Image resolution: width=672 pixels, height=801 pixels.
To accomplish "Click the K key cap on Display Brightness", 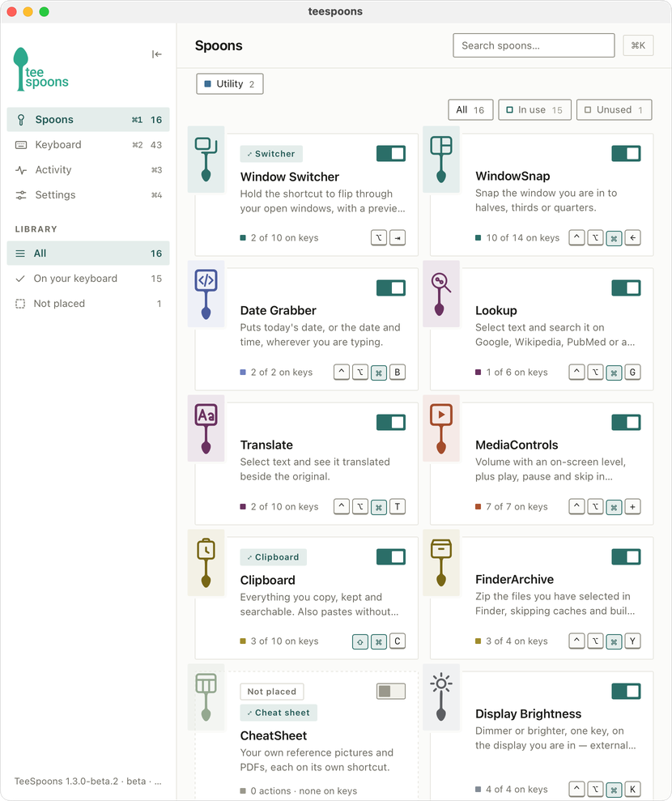I will coord(632,789).
